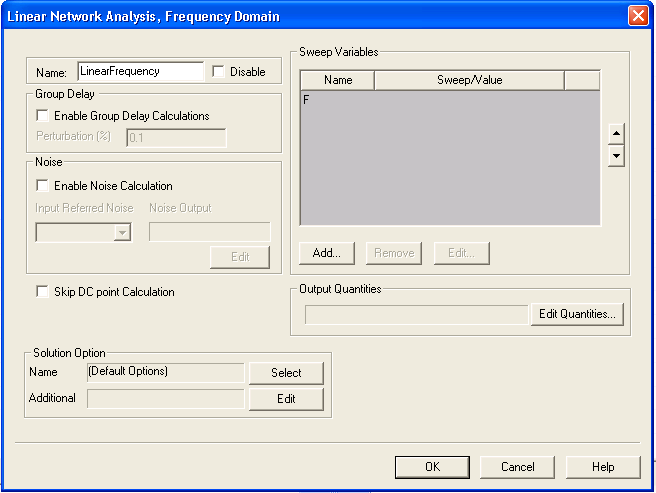Click Select in Solution Option
This screenshot has height=493, width=656.
(286, 373)
